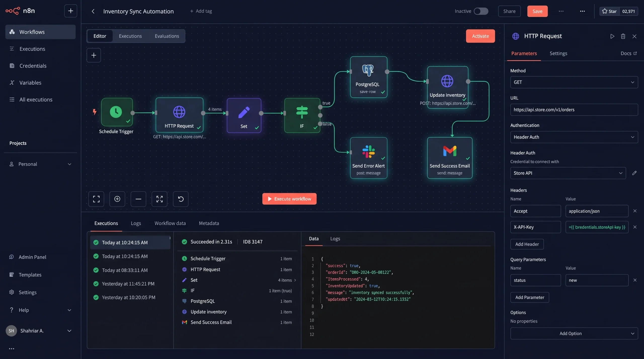Screen dimensions: 644x359
Task: Open the Store API credential dropdown
Action: tap(568, 173)
